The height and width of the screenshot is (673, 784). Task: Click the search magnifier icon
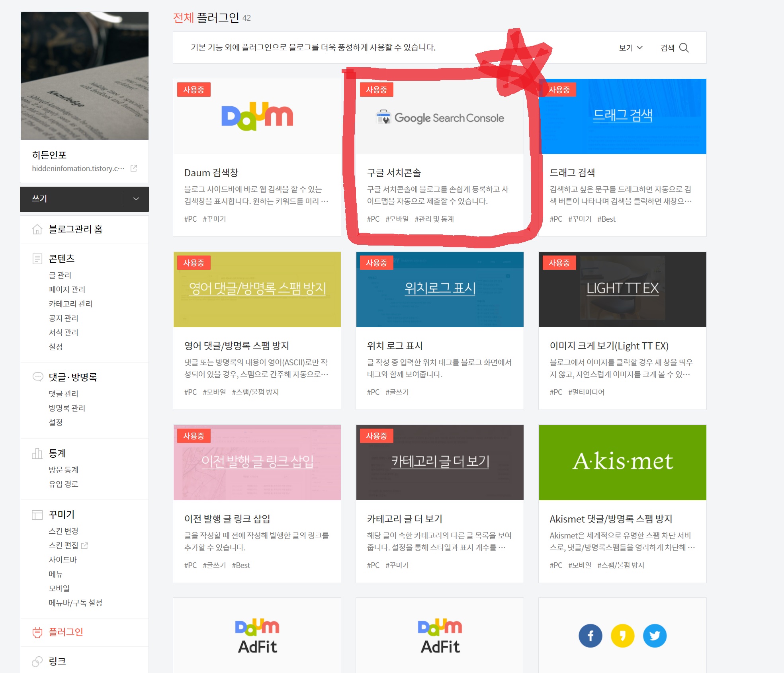click(684, 48)
